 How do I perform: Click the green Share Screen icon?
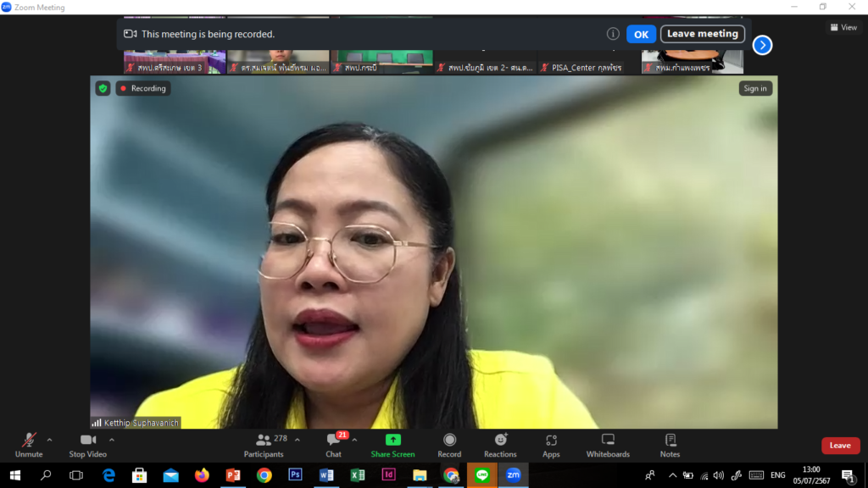392,441
